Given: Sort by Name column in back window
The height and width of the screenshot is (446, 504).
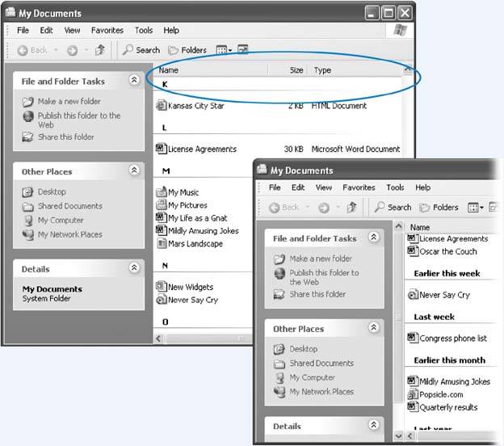Looking at the screenshot, I should coord(210,69).
